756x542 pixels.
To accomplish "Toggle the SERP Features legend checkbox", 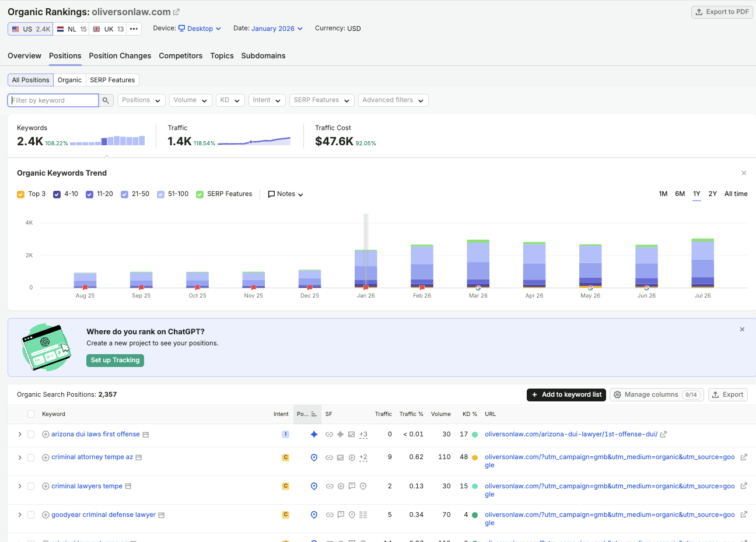I will pyautogui.click(x=199, y=194).
